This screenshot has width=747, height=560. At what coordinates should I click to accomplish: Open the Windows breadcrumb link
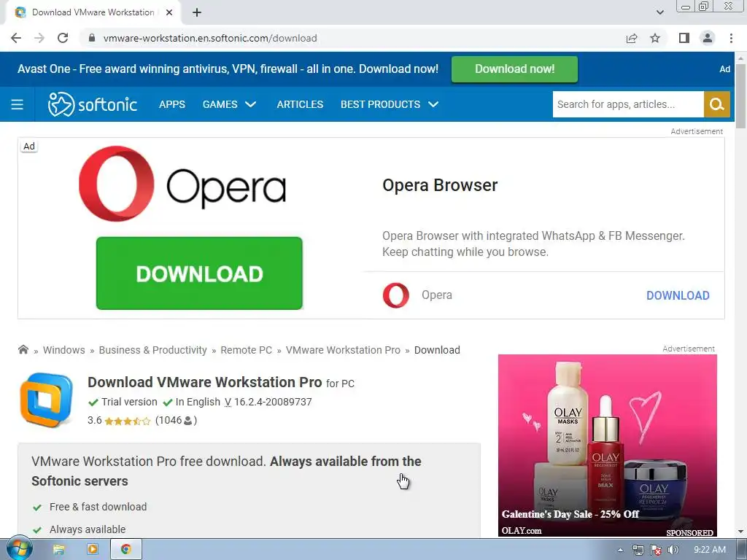(64, 350)
